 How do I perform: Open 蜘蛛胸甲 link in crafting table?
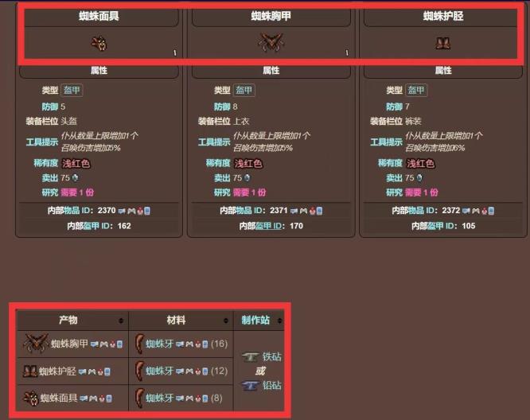pyautogui.click(x=69, y=344)
